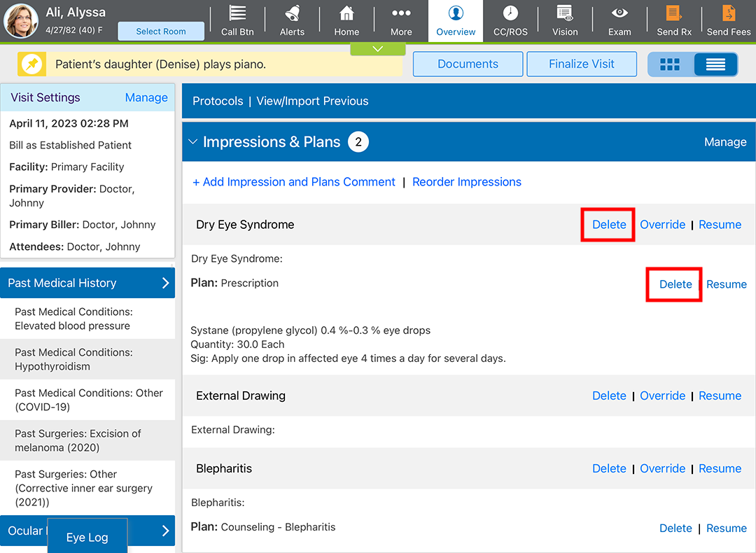Click the yellow pin note icon
Viewport: 756px width, 553px height.
tap(31, 64)
